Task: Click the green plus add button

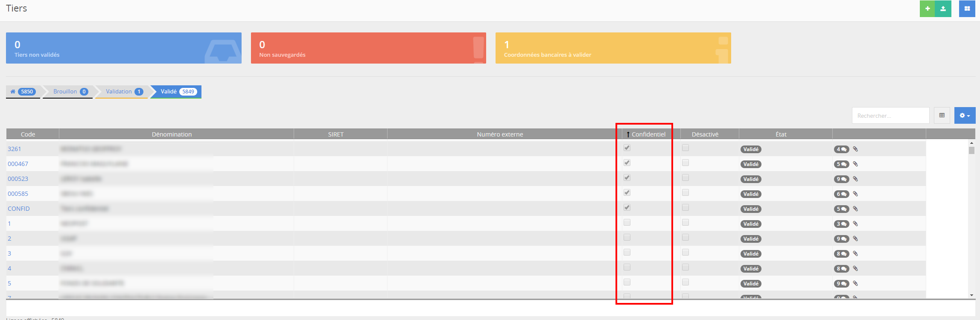Action: [927, 9]
